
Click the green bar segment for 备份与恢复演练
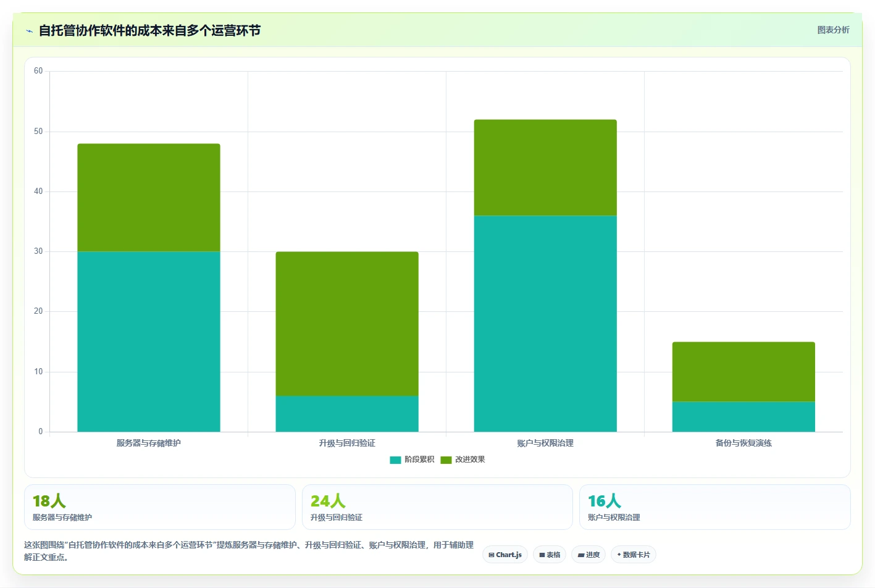click(x=743, y=372)
